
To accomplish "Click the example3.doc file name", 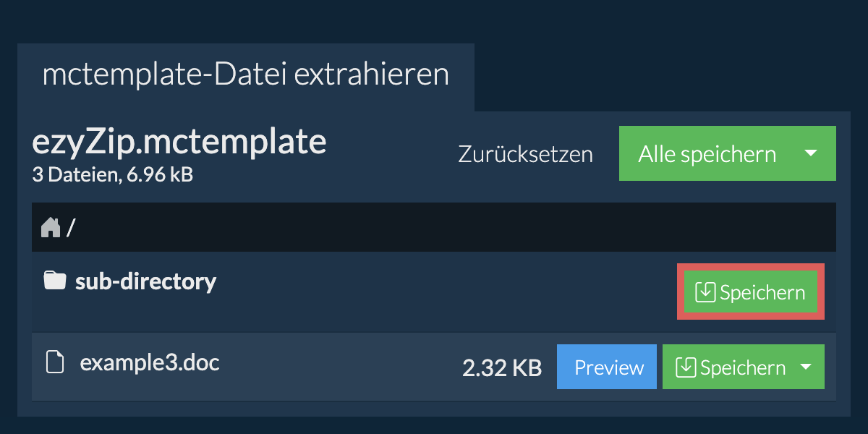I will click(x=150, y=362).
